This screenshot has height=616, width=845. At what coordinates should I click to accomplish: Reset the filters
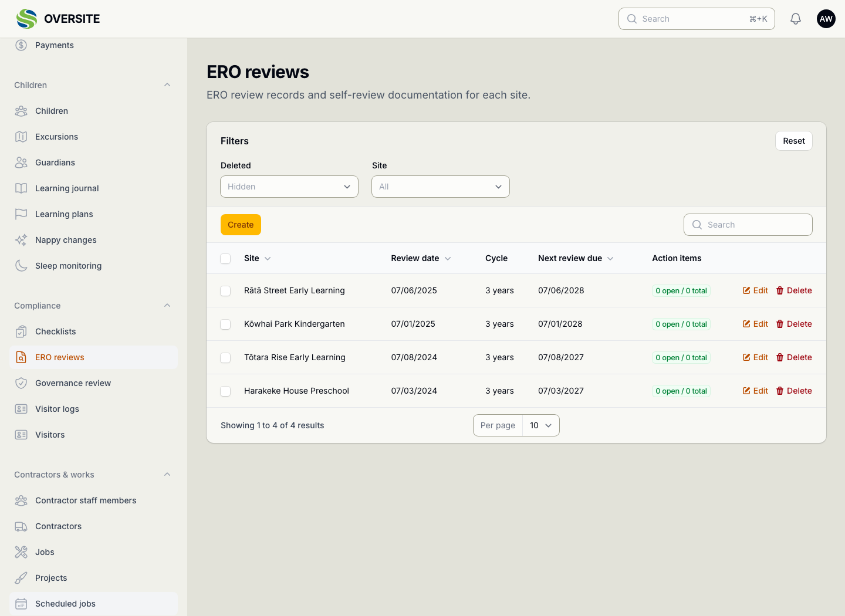coord(794,141)
